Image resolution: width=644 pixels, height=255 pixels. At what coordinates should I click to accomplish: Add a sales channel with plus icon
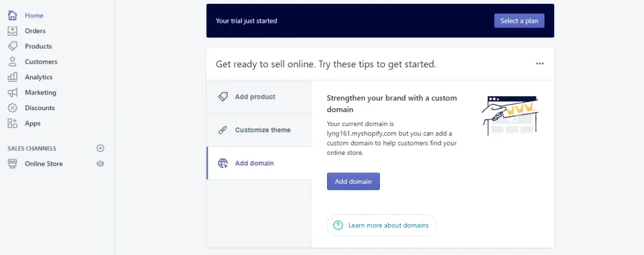tap(100, 149)
